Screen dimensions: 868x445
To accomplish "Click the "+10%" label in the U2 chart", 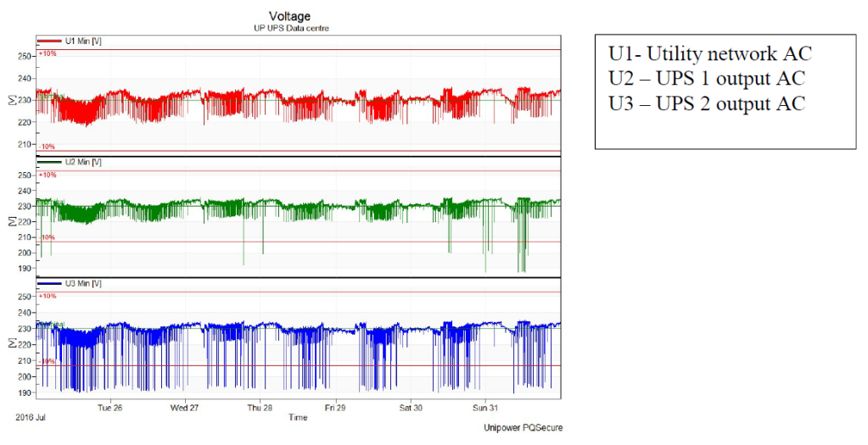I will point(47,175).
